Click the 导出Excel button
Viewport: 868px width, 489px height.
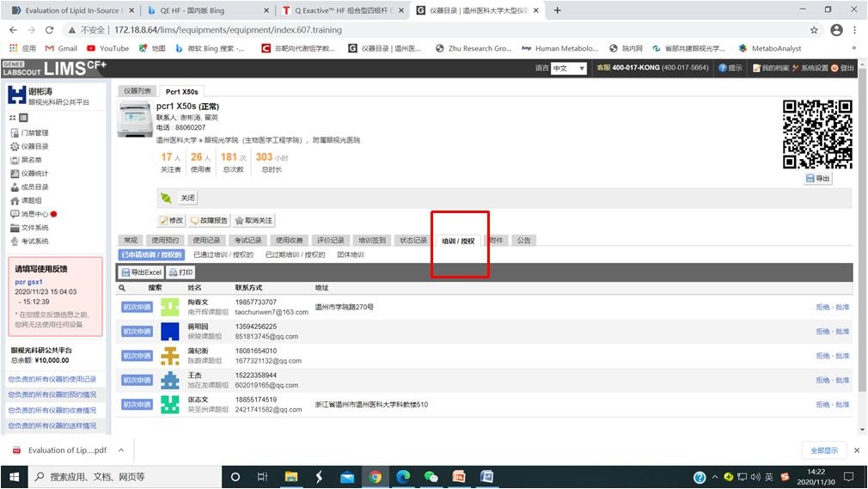(141, 272)
